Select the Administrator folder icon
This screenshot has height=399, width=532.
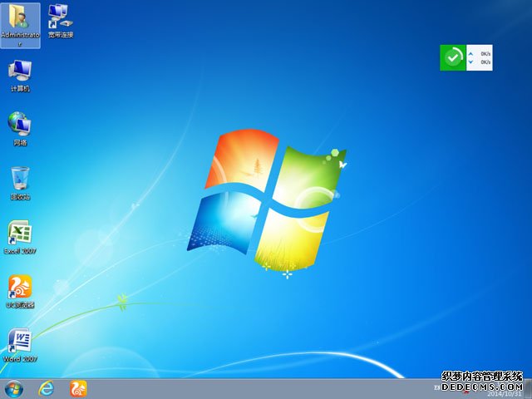(20, 26)
